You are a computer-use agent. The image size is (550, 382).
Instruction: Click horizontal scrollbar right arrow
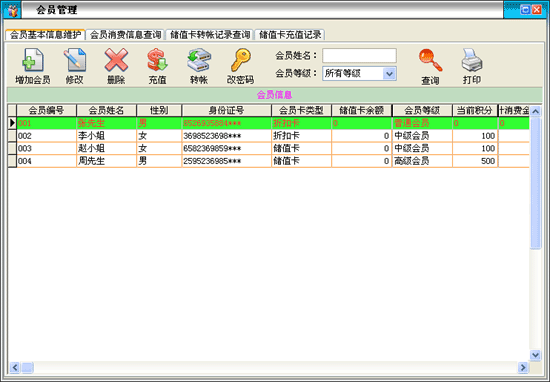523,367
